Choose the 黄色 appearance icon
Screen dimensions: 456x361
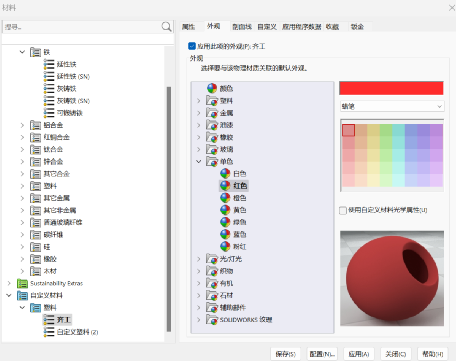225,210
